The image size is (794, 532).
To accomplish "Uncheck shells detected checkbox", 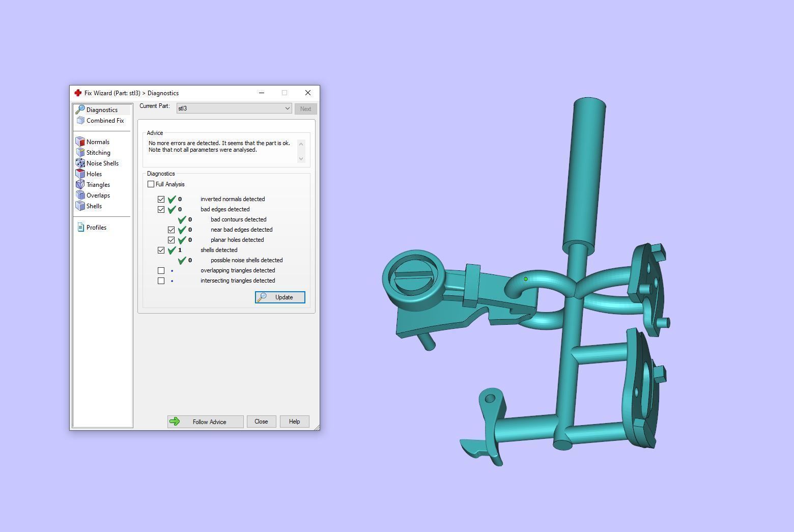I will (161, 250).
